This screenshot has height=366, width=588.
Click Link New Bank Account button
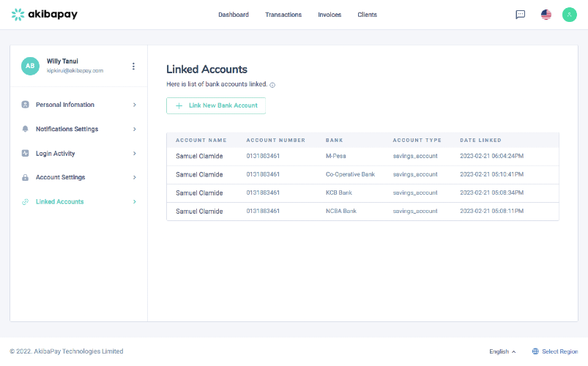(x=216, y=105)
